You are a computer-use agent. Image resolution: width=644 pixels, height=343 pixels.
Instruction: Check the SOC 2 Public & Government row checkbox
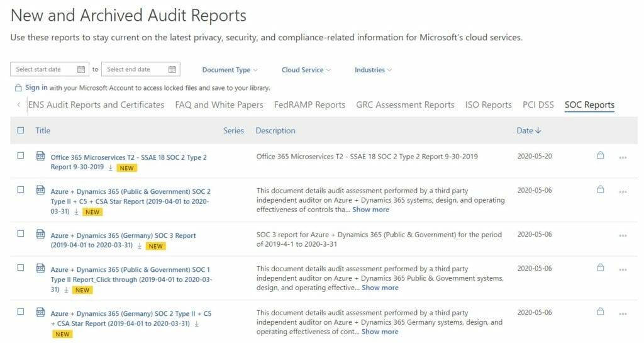(21, 189)
